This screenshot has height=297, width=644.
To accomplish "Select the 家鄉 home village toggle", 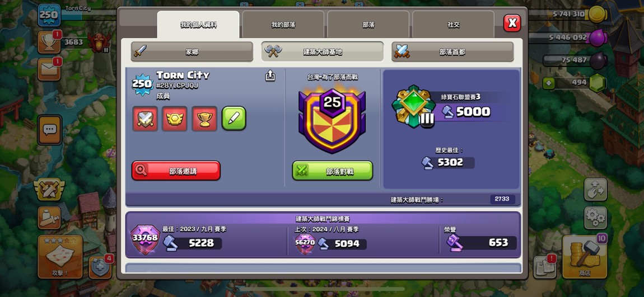I will (x=192, y=51).
